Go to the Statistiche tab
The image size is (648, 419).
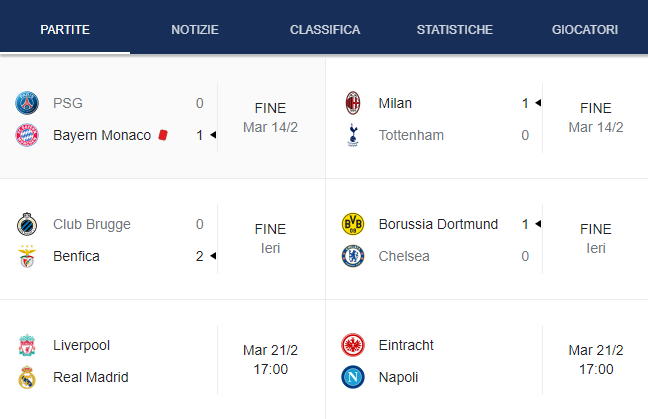point(455,30)
